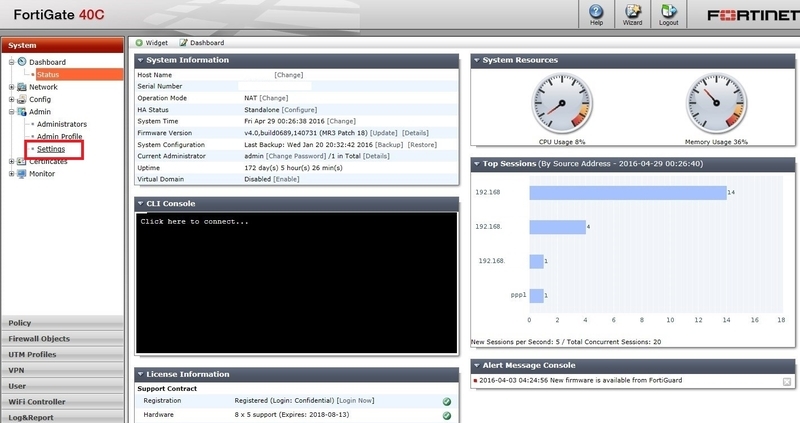Click the Memory Usage gauge

(x=716, y=104)
